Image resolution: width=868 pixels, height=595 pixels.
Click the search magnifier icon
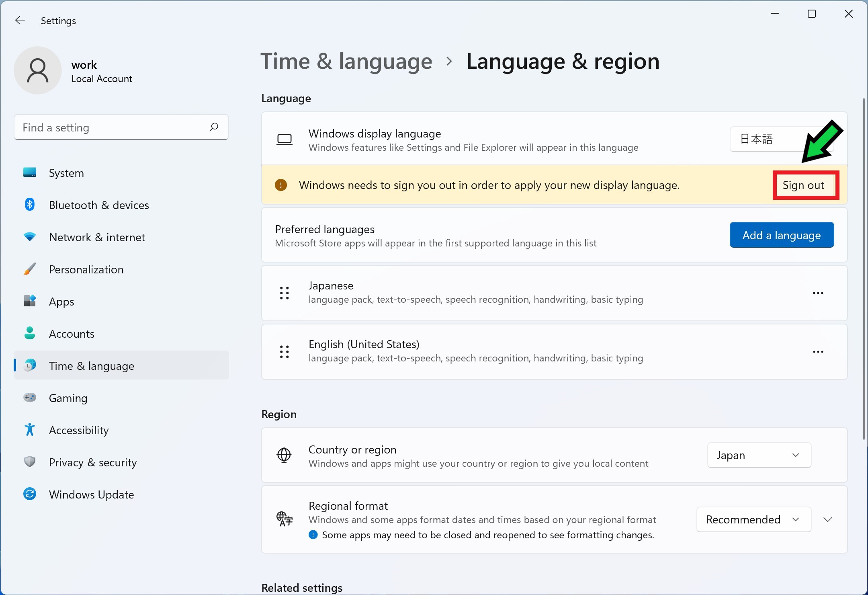[x=214, y=127]
